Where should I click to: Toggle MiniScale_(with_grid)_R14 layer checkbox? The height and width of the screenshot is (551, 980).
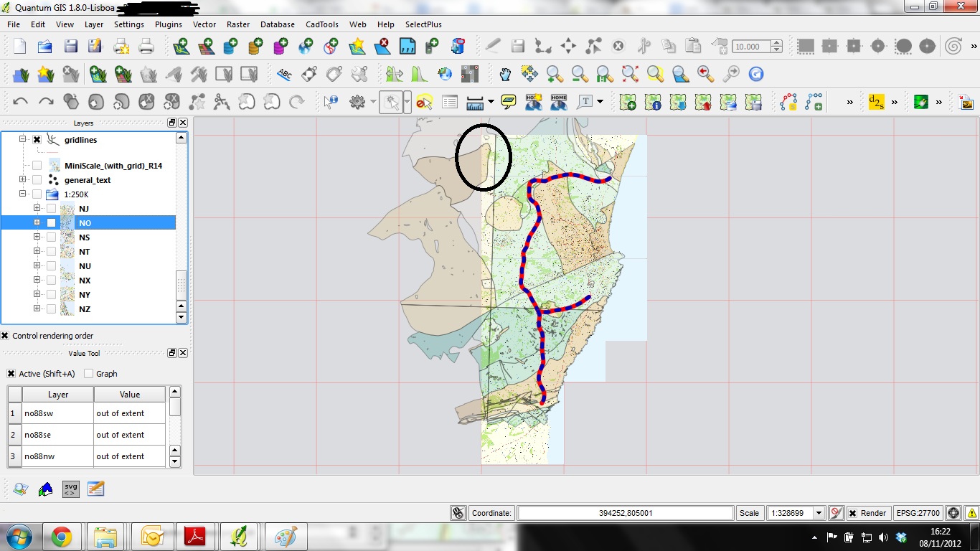[37, 166]
